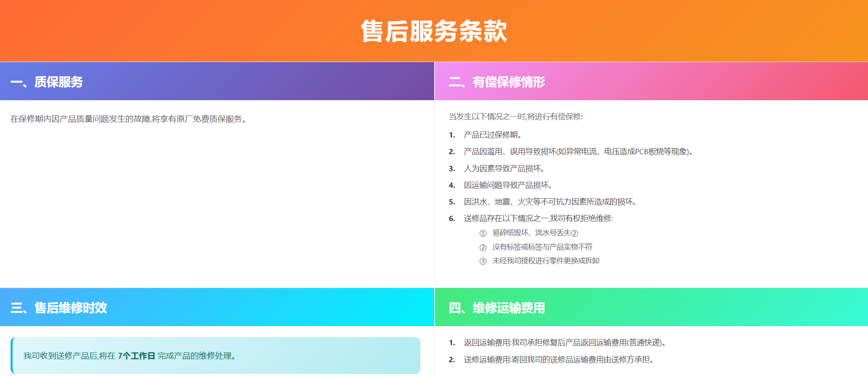Select sub-item ② 没有标签或标签与产品实物不符

(x=542, y=247)
